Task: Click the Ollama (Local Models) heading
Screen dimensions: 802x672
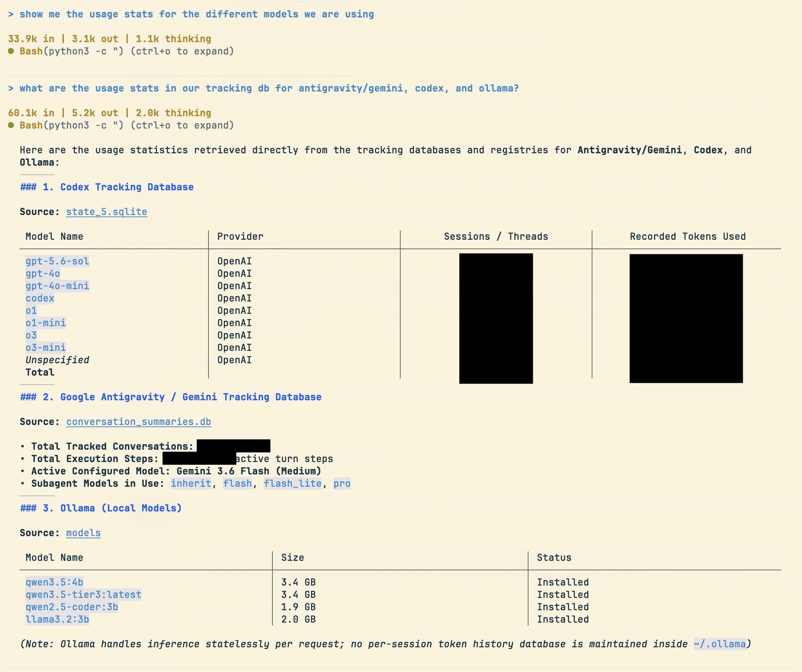Action: click(x=101, y=508)
